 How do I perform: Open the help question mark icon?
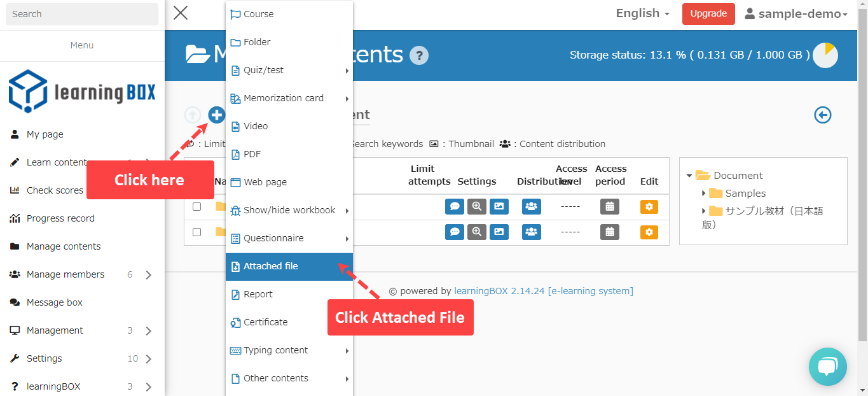418,55
